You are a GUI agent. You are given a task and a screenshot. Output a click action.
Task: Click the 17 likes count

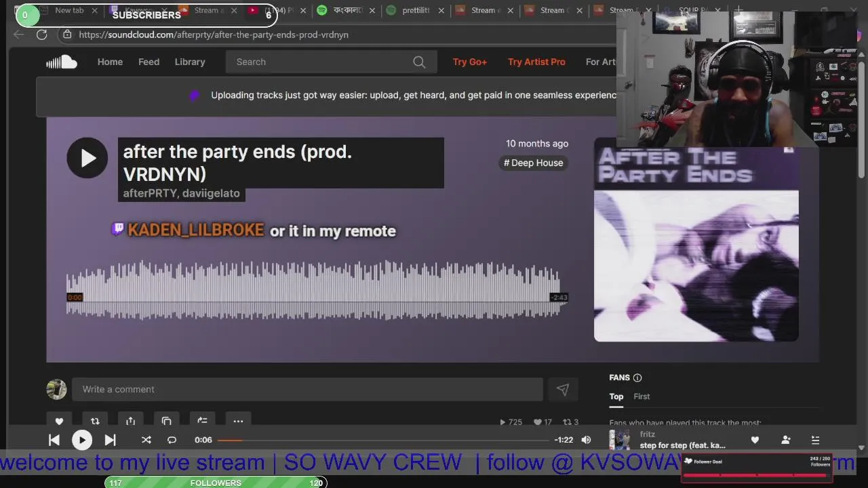click(x=542, y=422)
